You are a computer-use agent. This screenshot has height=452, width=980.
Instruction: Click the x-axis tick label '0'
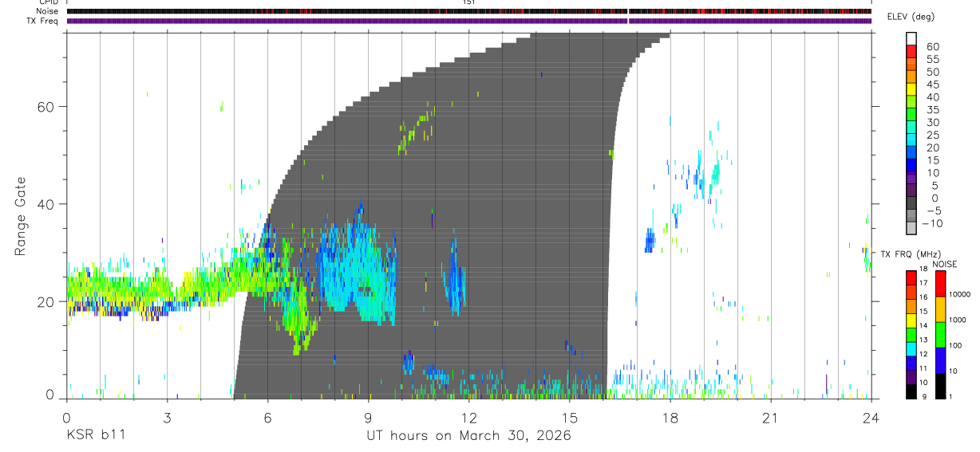66,418
